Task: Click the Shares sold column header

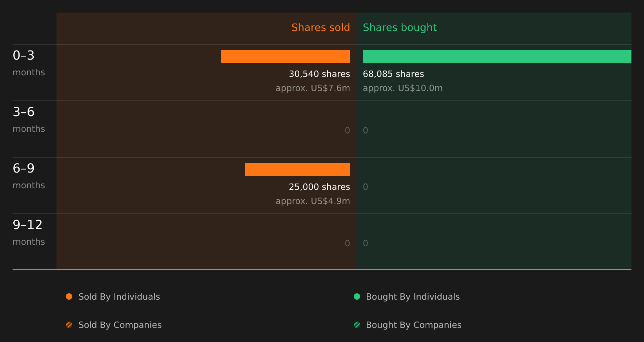Action: click(320, 27)
